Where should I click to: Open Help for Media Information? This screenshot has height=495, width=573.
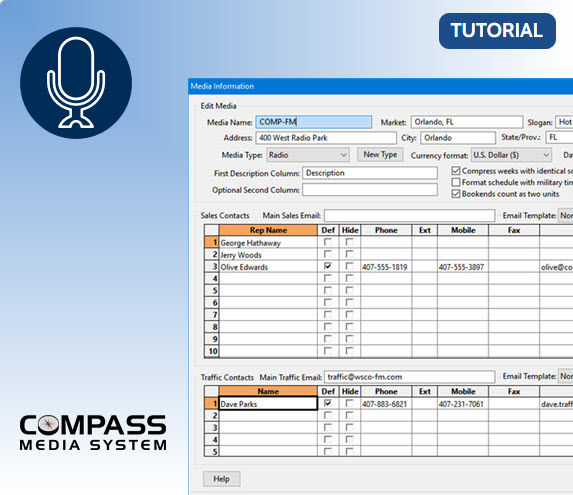(x=221, y=479)
